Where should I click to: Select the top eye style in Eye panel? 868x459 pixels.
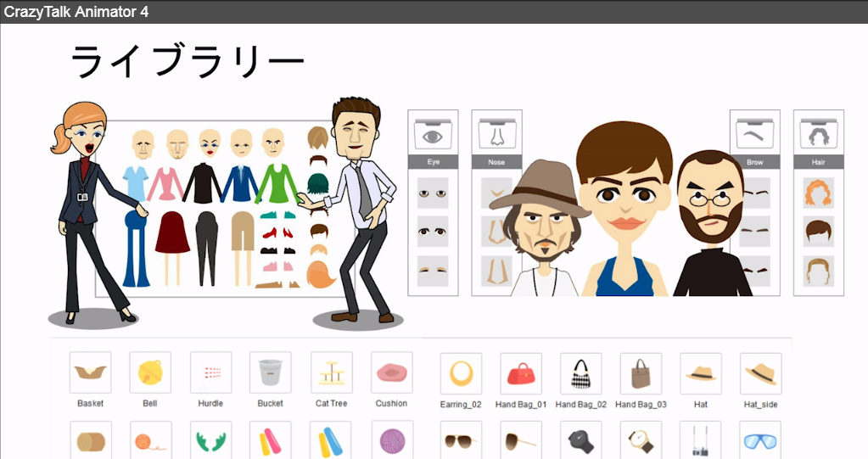pyautogui.click(x=433, y=193)
